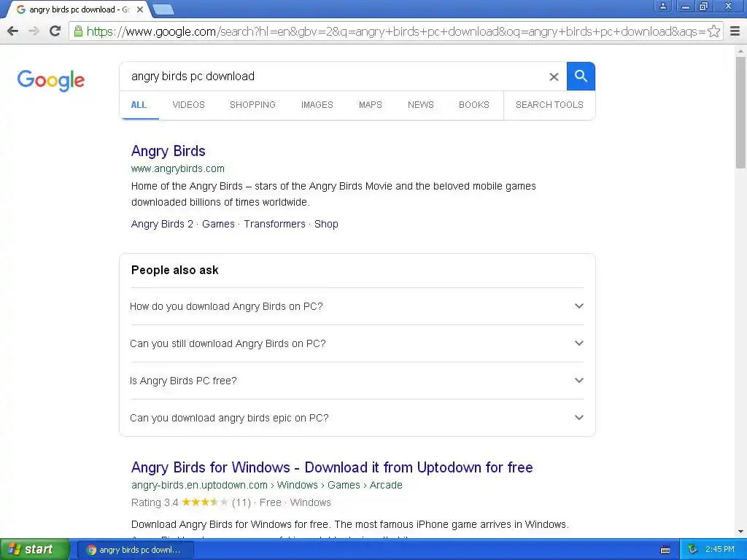Open the Games sitelink
Viewport: 747px width, 560px height.
click(218, 224)
